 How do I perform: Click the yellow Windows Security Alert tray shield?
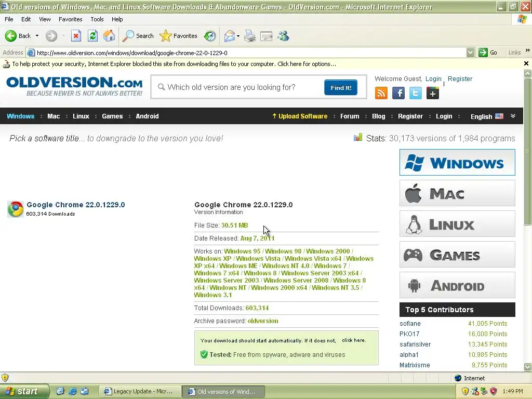pos(465,391)
